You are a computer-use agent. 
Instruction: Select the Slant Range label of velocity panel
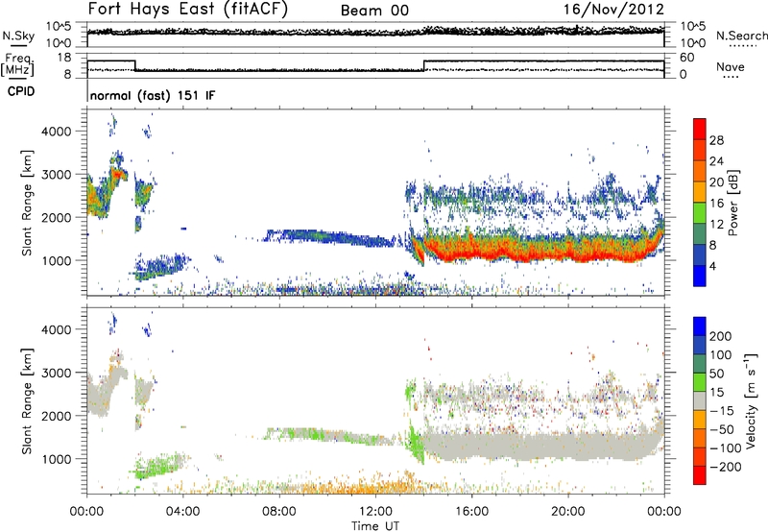(x=27, y=401)
